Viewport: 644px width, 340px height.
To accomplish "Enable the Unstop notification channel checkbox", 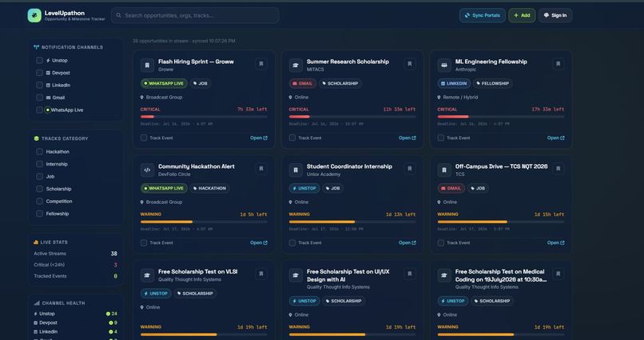I will point(39,61).
